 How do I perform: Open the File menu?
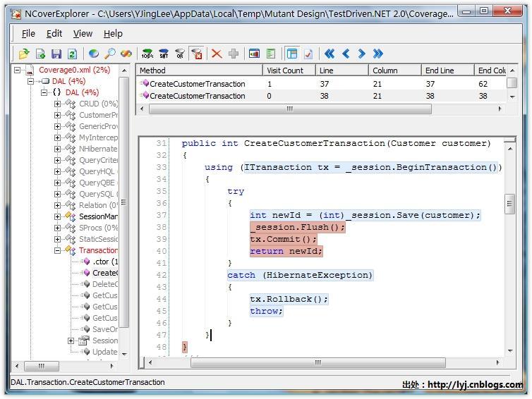coord(28,33)
